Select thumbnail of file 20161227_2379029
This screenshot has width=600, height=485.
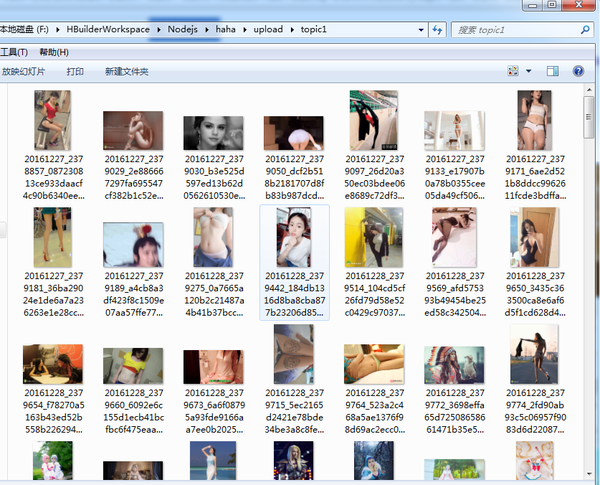tap(133, 131)
